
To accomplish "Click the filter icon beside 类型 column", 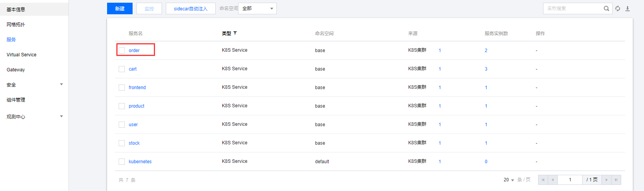I will coord(235,33).
